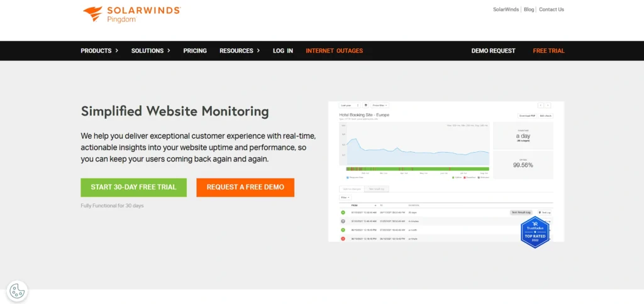The height and width of the screenshot is (304, 644).
Task: Click the Test Log button in the first row
Action: coord(545,212)
